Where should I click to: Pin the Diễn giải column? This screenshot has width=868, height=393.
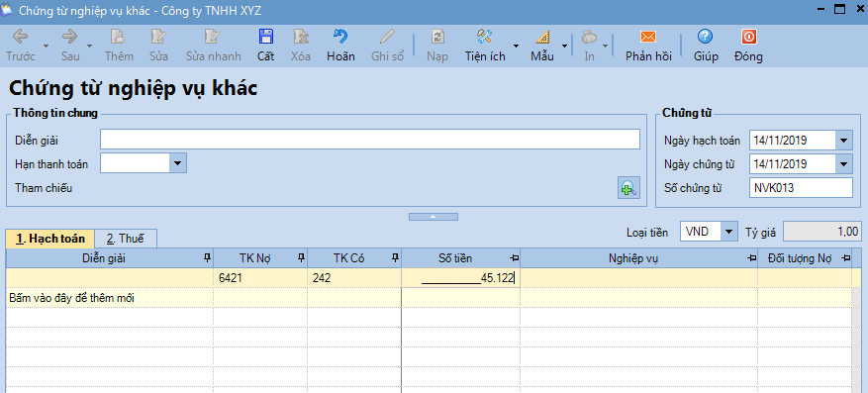pyautogui.click(x=208, y=257)
